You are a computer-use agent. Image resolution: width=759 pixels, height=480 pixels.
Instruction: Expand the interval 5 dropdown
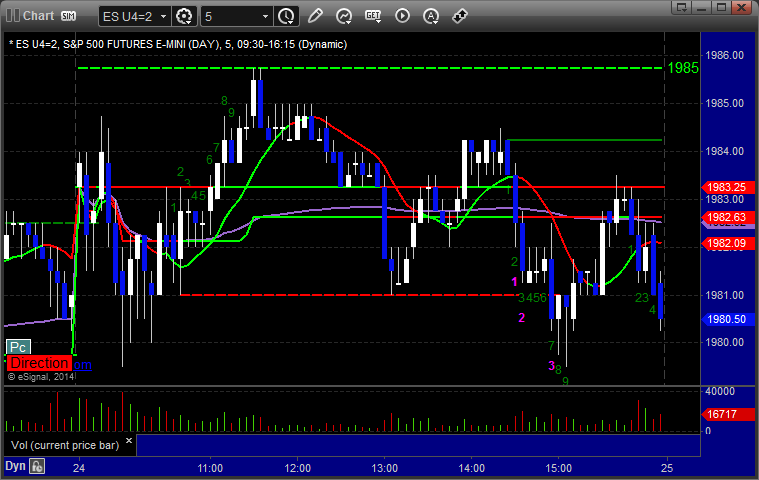click(x=265, y=16)
